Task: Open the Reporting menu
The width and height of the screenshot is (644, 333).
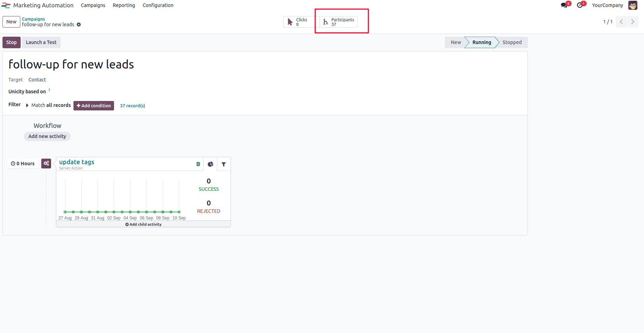Action: pos(124,5)
